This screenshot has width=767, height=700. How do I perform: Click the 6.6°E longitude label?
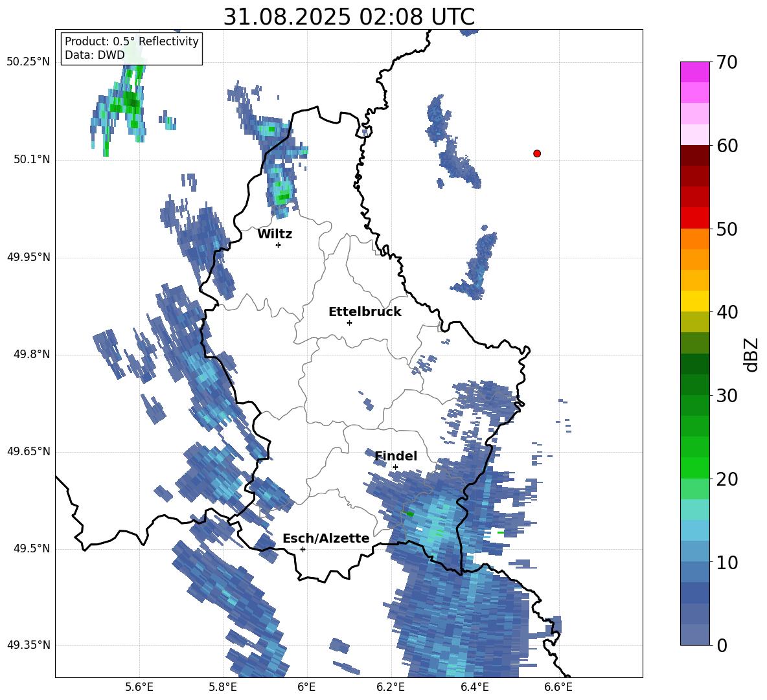click(558, 687)
